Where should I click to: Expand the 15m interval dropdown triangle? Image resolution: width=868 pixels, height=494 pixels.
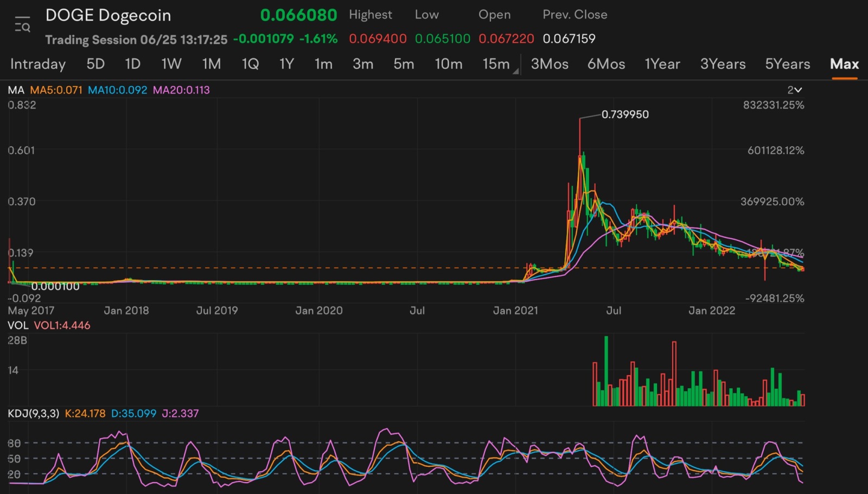pyautogui.click(x=516, y=71)
